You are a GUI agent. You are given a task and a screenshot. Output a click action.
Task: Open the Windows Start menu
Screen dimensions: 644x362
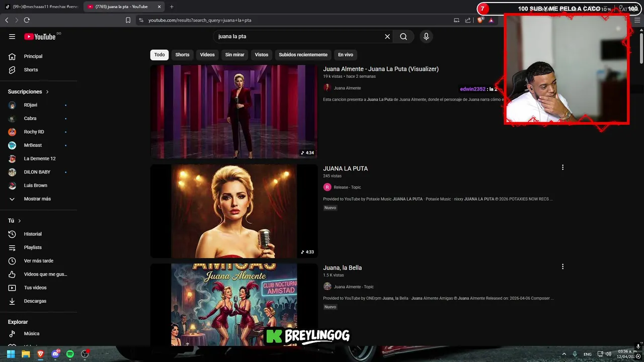pos(11,354)
